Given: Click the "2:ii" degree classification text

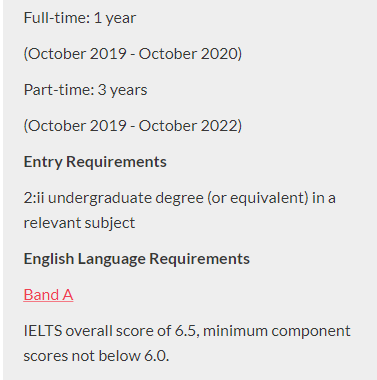Looking at the screenshot, I should pyautogui.click(x=34, y=198).
